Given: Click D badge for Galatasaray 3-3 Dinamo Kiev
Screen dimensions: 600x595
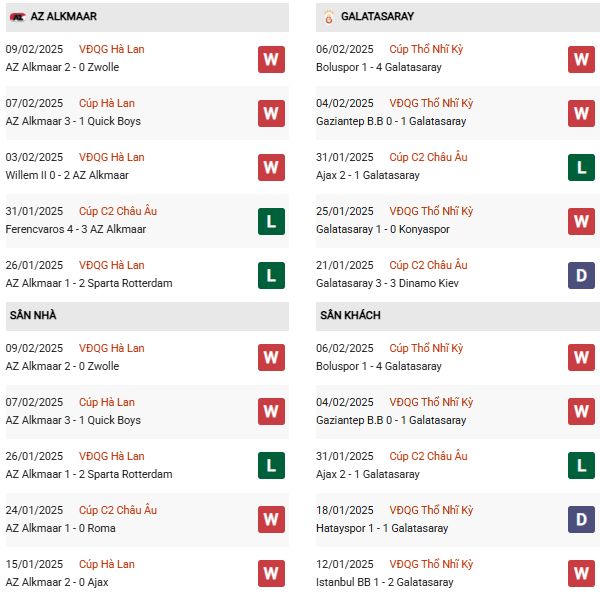Looking at the screenshot, I should 581,275.
